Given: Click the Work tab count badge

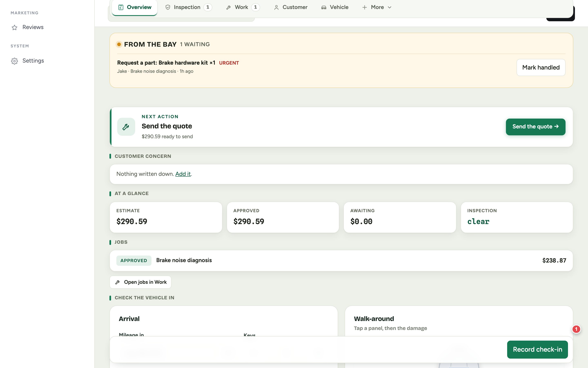Looking at the screenshot, I should tap(255, 7).
